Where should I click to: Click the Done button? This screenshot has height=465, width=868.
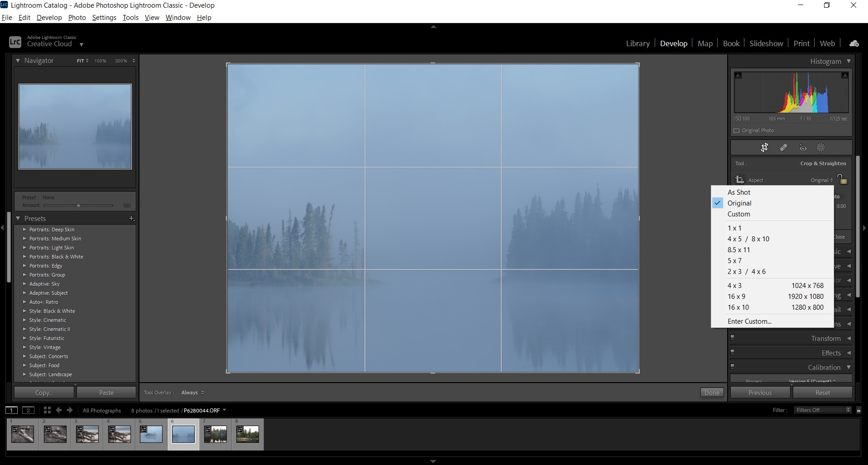point(711,392)
